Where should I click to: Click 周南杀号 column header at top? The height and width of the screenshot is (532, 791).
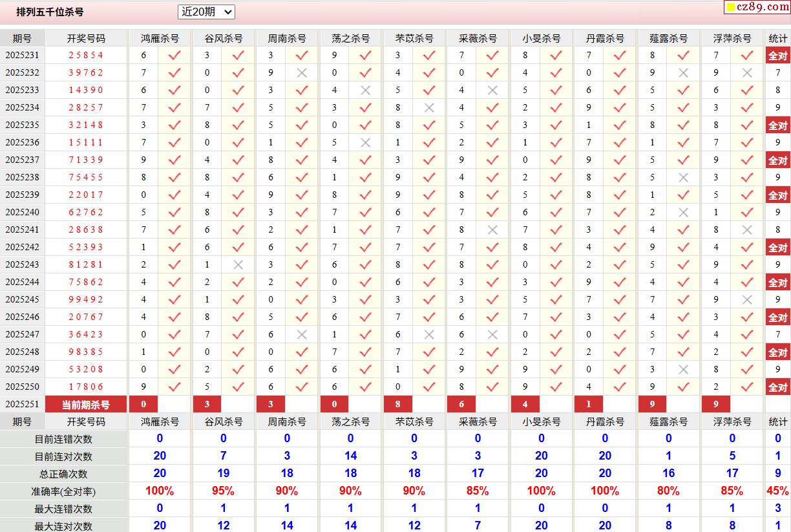287,38
